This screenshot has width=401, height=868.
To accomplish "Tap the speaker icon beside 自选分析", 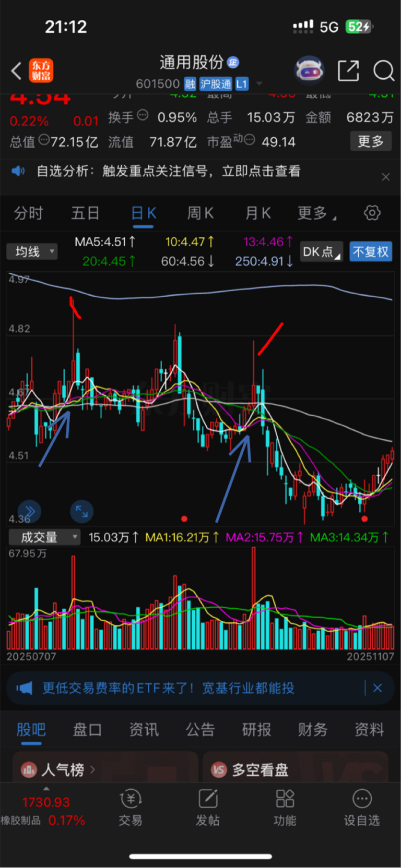I will [x=18, y=171].
